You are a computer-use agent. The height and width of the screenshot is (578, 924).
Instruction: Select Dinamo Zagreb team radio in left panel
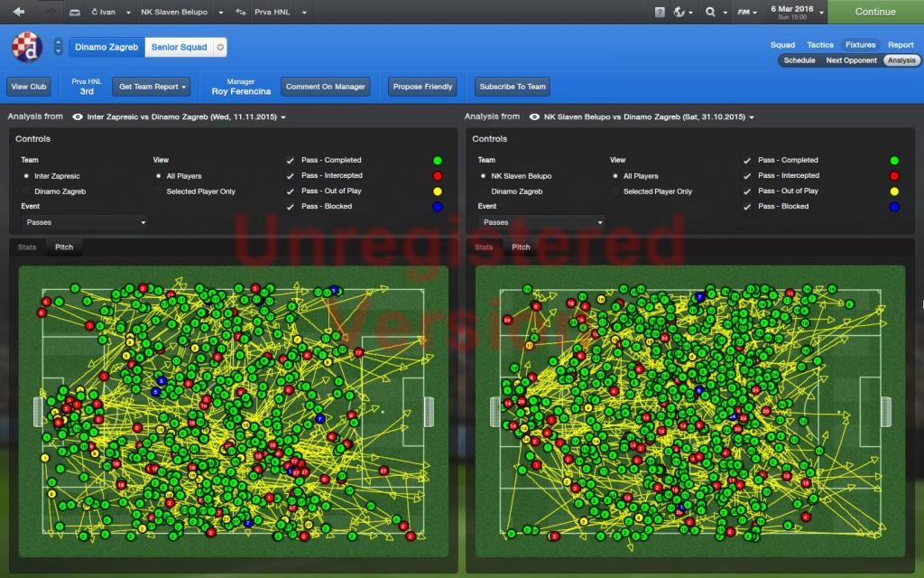click(x=26, y=191)
